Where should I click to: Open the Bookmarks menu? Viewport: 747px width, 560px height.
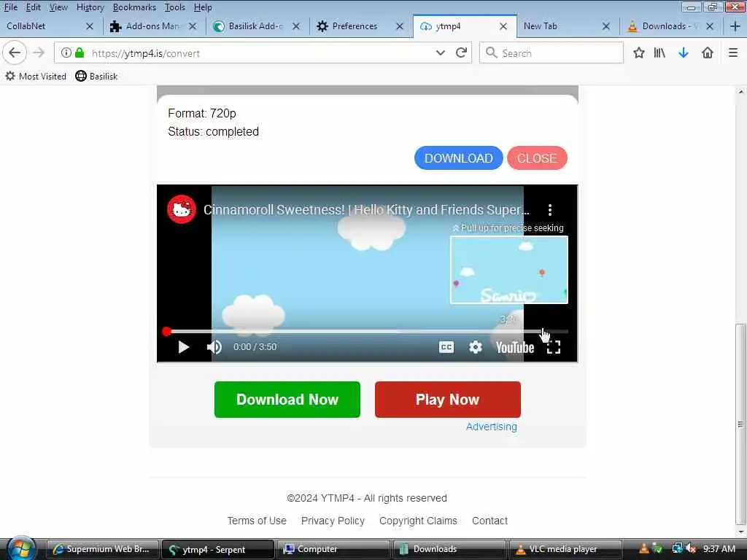coord(134,7)
